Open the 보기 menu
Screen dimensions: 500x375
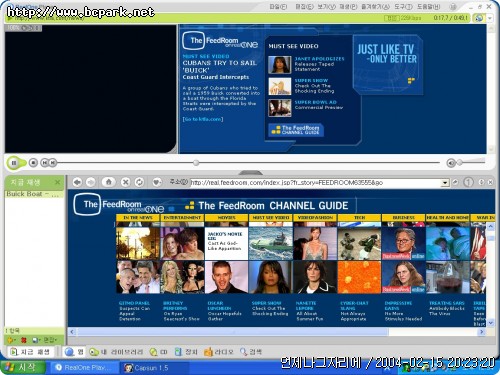tap(326, 7)
